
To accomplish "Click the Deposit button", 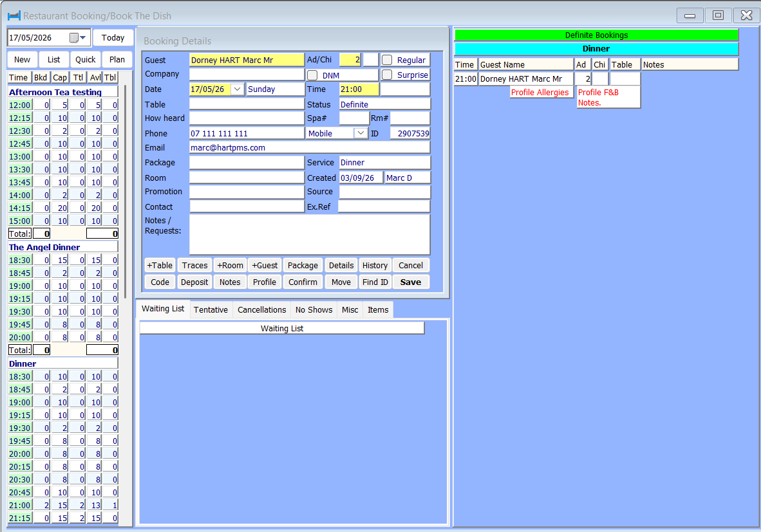I will 194,282.
